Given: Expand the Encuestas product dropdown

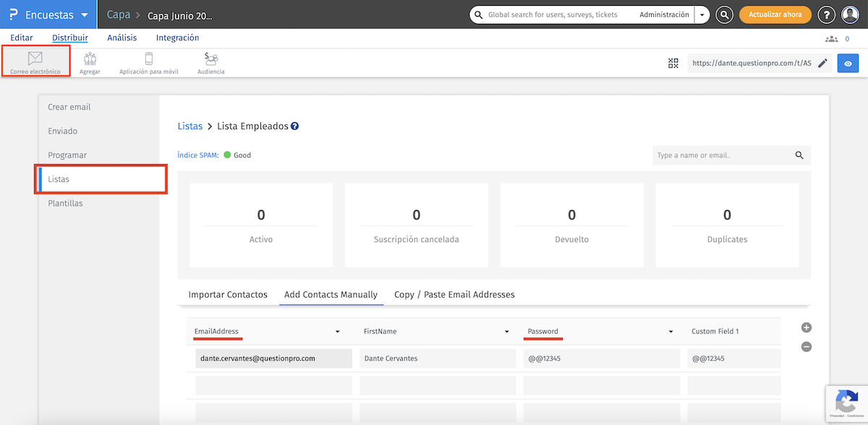Looking at the screenshot, I should pos(85,15).
